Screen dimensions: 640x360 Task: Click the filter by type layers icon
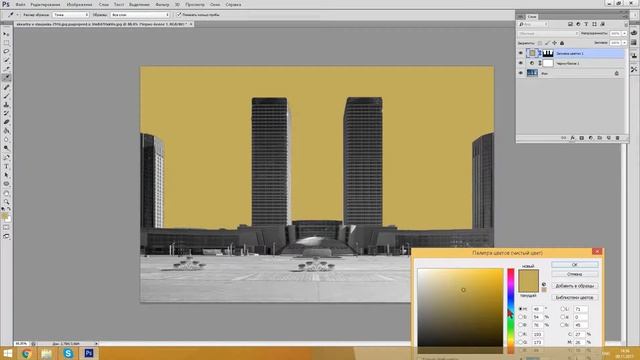click(586, 24)
